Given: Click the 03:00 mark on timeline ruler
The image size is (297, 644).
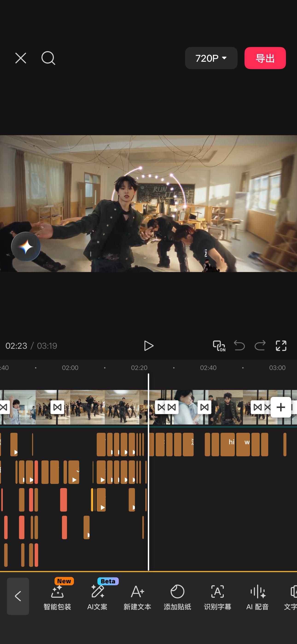Looking at the screenshot, I should coord(277,368).
